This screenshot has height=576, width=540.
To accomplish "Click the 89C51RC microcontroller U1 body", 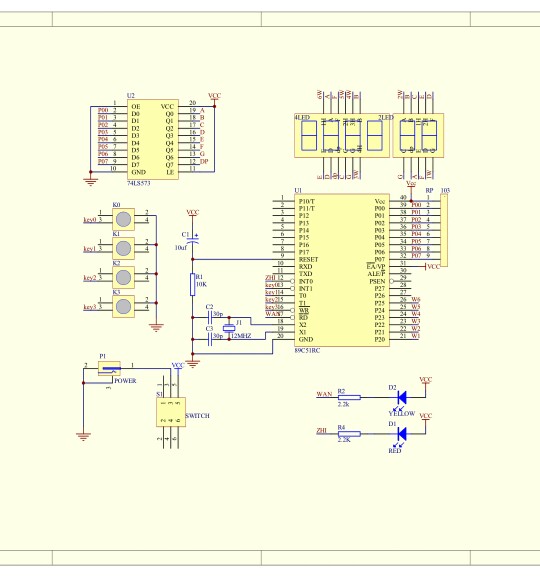I will click(342, 270).
